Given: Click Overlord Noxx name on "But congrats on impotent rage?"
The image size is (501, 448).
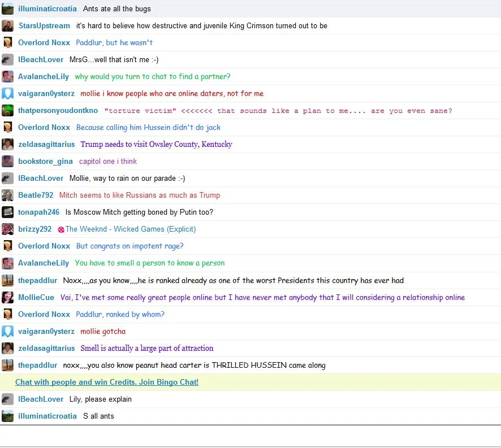Looking at the screenshot, I should click(x=44, y=246).
